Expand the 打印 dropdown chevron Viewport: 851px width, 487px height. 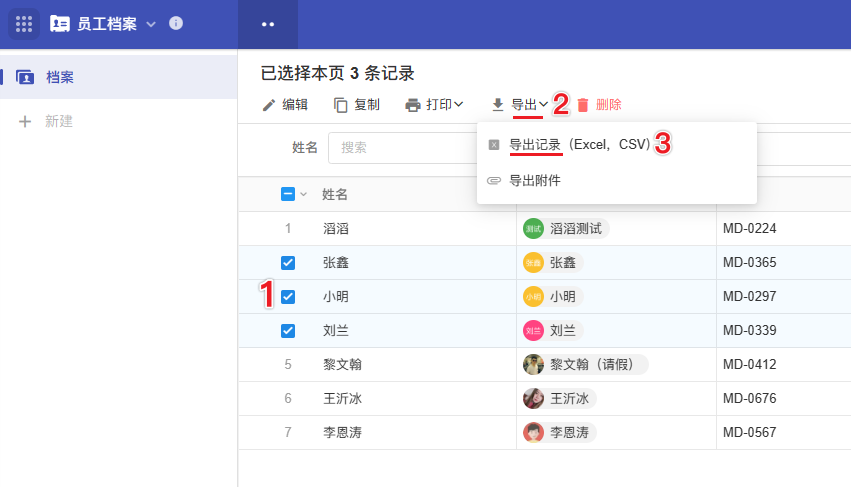(459, 104)
